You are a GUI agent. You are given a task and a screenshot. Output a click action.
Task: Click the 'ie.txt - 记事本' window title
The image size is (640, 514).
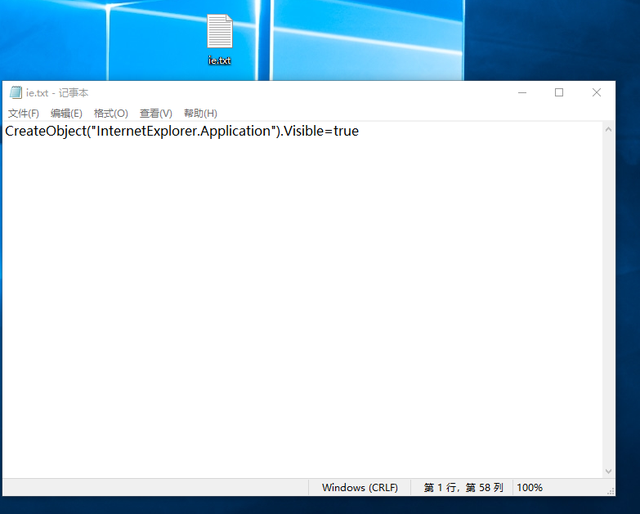point(57,93)
